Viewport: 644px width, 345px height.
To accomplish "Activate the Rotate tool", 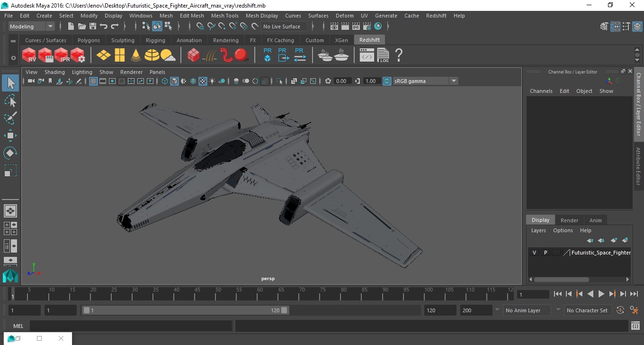I will (10, 153).
